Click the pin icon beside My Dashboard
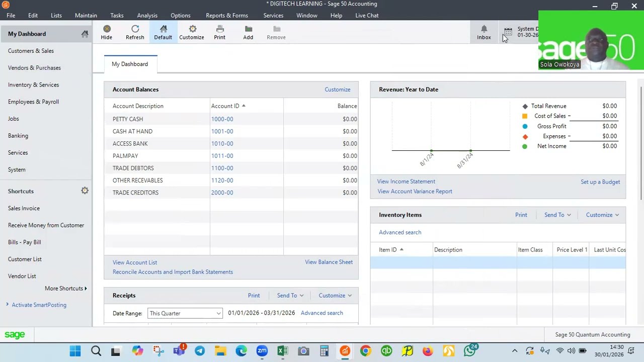 pos(85,34)
